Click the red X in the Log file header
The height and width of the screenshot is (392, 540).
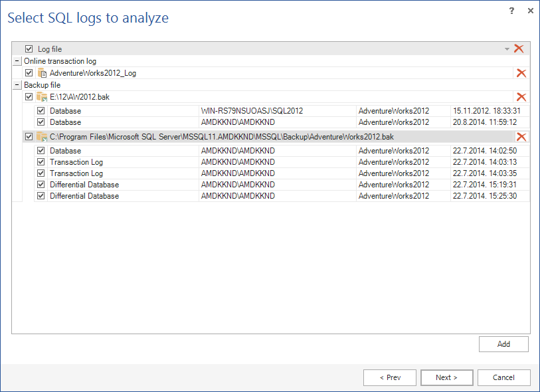519,49
